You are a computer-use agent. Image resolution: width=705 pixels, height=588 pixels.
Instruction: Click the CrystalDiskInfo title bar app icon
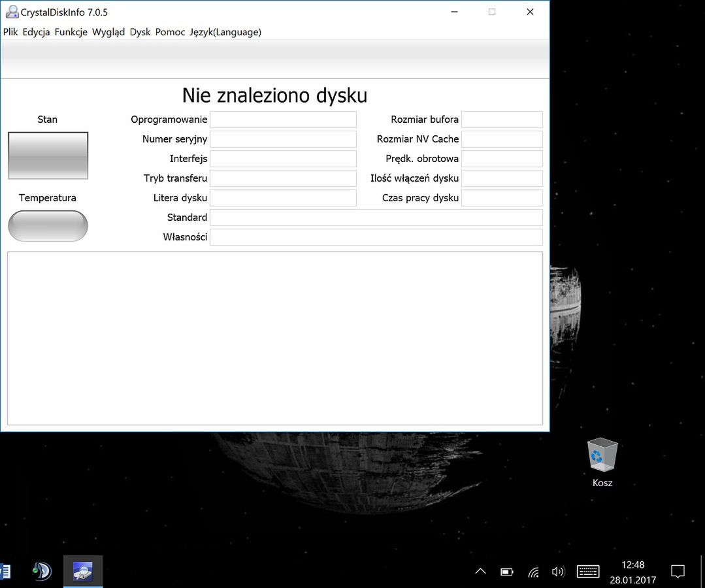click(12, 12)
